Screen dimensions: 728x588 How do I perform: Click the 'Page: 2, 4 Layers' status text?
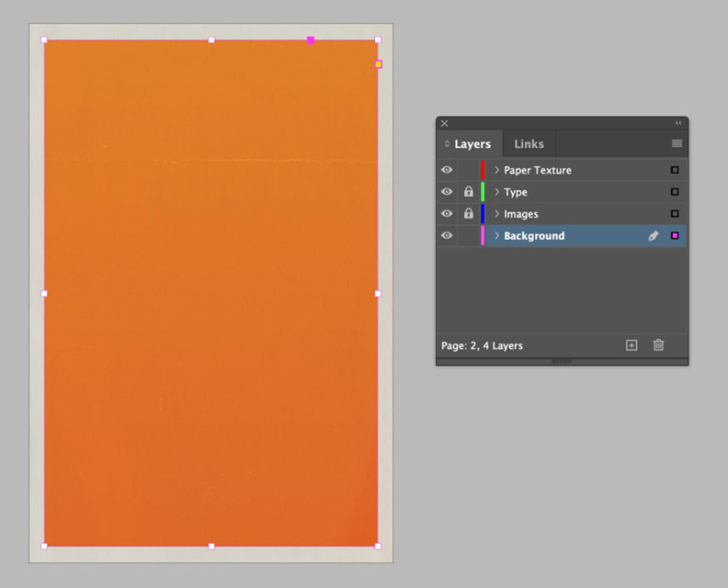pyautogui.click(x=482, y=346)
